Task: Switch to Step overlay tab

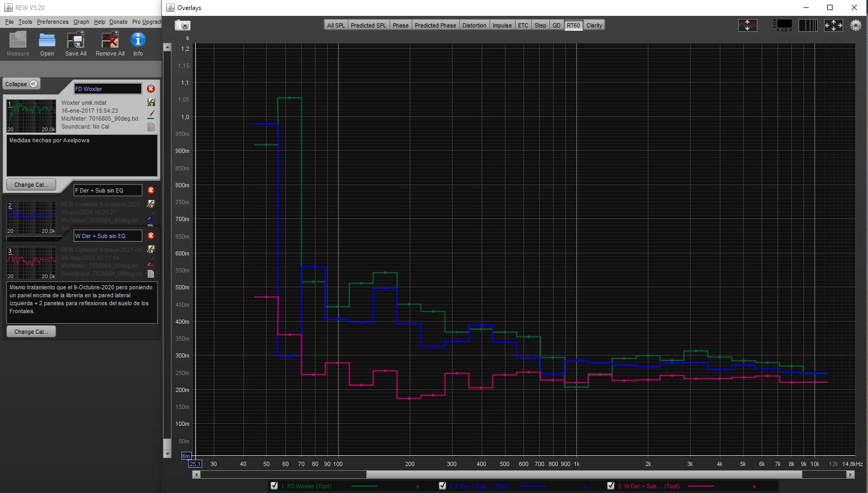Action: click(x=540, y=25)
